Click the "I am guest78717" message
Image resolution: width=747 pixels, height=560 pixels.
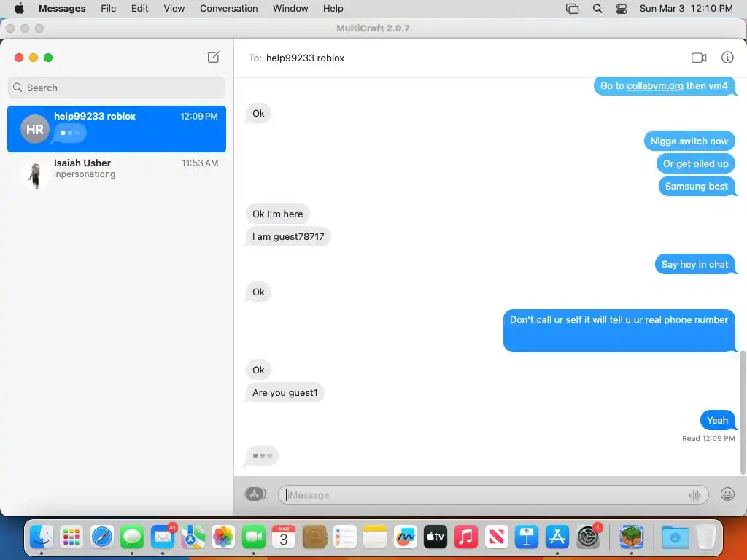[287, 237]
